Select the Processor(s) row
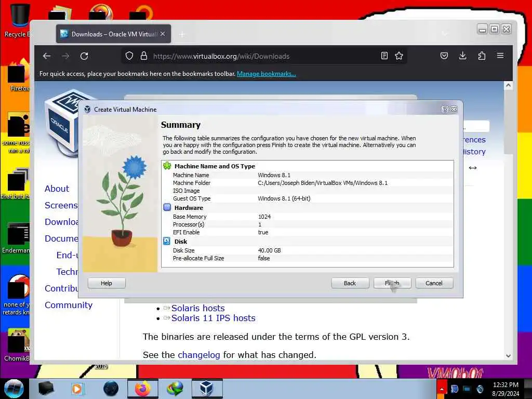Screen dimensions: 532x399 pos(308,224)
